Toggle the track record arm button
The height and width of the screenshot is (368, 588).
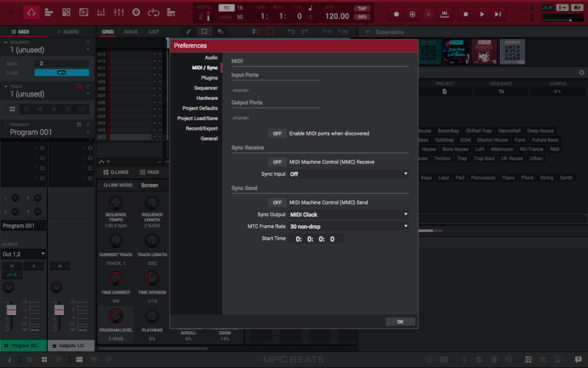(79, 86)
